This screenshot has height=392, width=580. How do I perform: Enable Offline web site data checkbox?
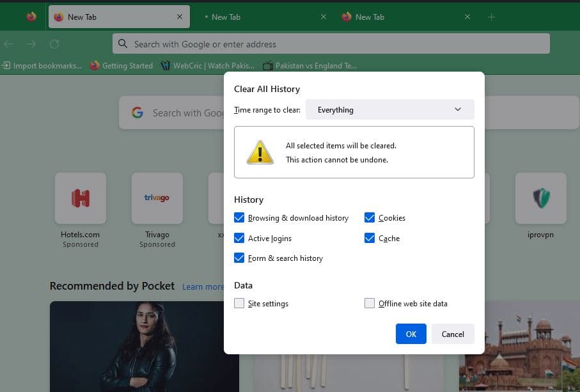(370, 303)
